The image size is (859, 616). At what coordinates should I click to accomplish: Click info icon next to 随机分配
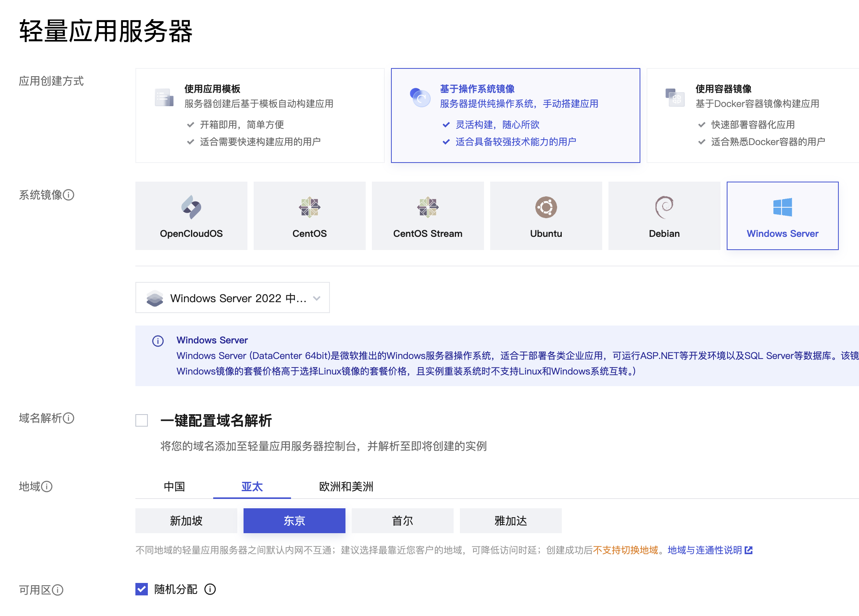pyautogui.click(x=210, y=589)
